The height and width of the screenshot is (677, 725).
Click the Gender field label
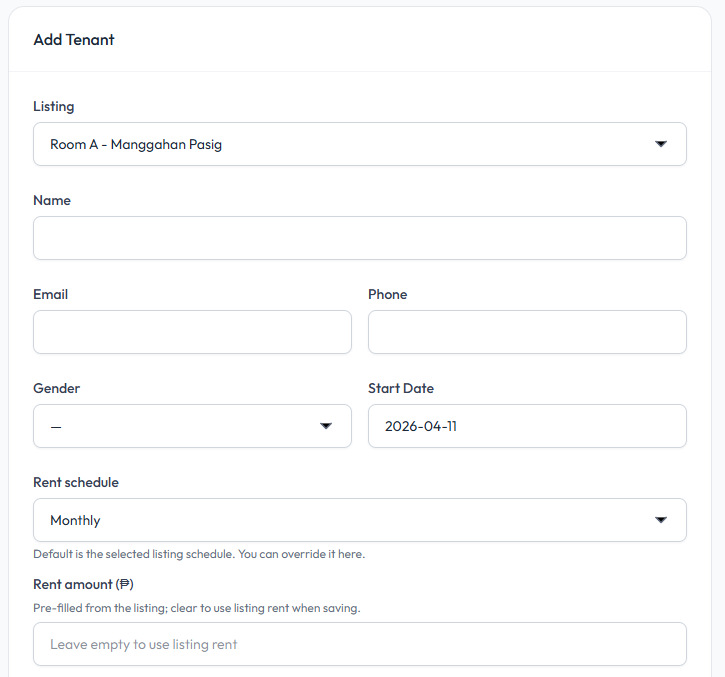click(57, 388)
